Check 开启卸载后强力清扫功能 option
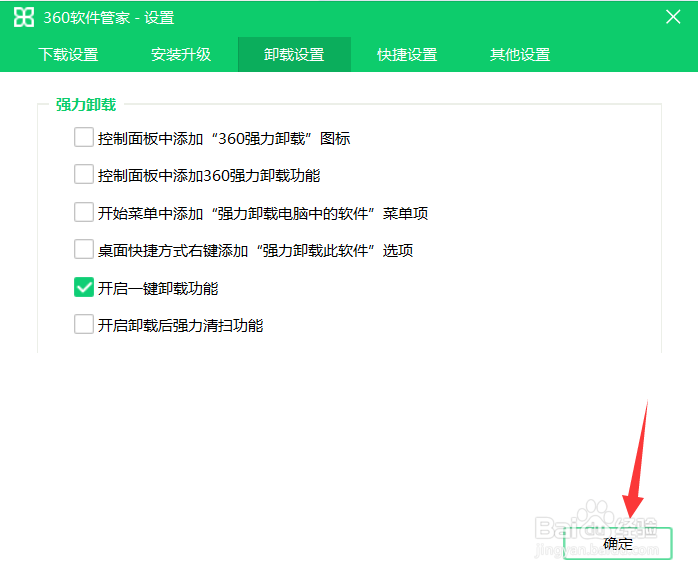The height and width of the screenshot is (574, 698). pyautogui.click(x=84, y=324)
